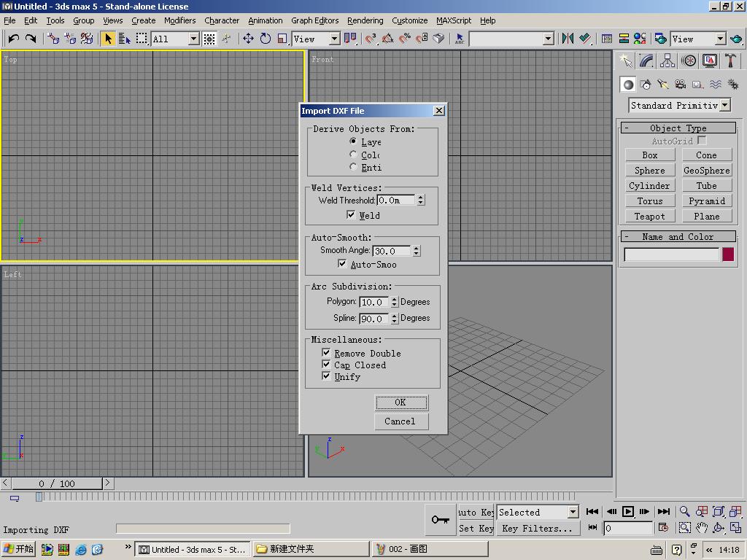Toggle the Unify Normals checkbox
747x560 pixels.
tap(326, 376)
